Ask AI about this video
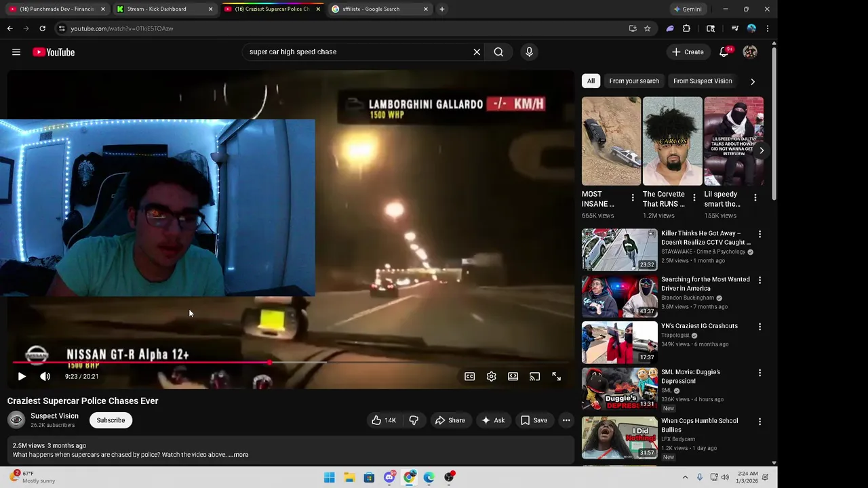 pos(493,420)
